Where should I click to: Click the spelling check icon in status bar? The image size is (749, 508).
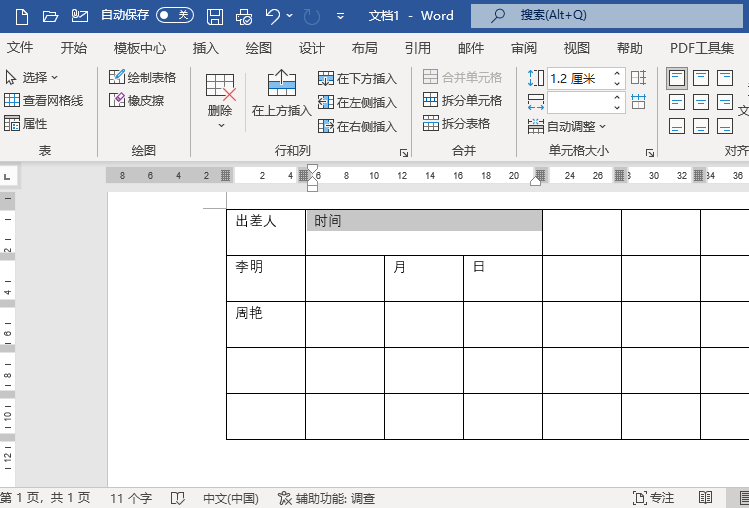pyautogui.click(x=177, y=498)
